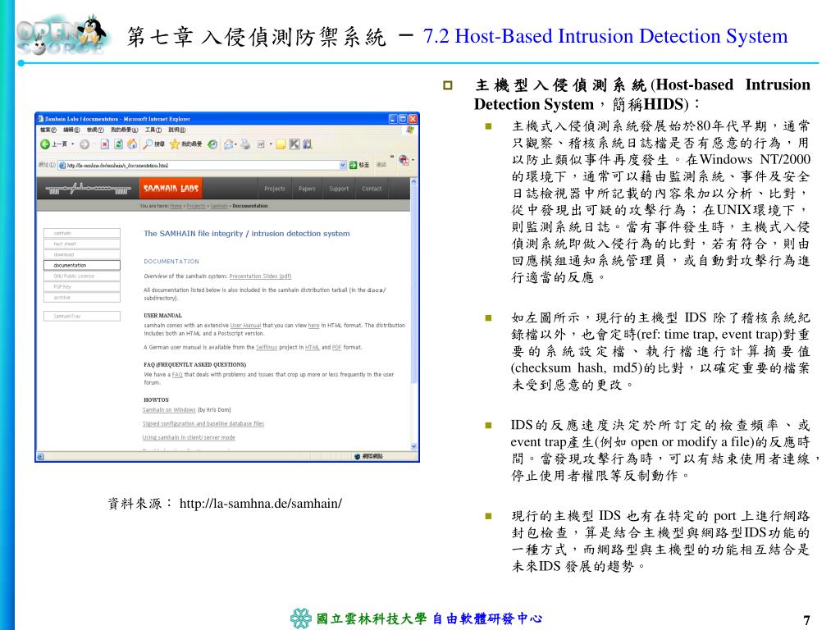Open the 我的最愛(A) Favorites menu
This screenshot has width=840, height=630.
(x=125, y=130)
